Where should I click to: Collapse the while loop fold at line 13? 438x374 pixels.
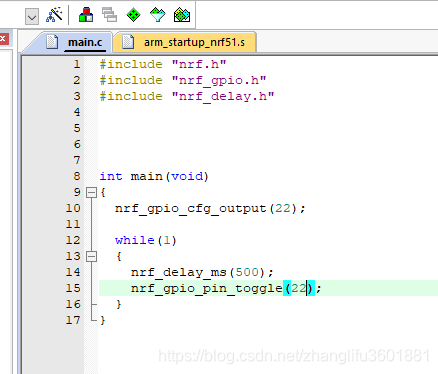91,256
